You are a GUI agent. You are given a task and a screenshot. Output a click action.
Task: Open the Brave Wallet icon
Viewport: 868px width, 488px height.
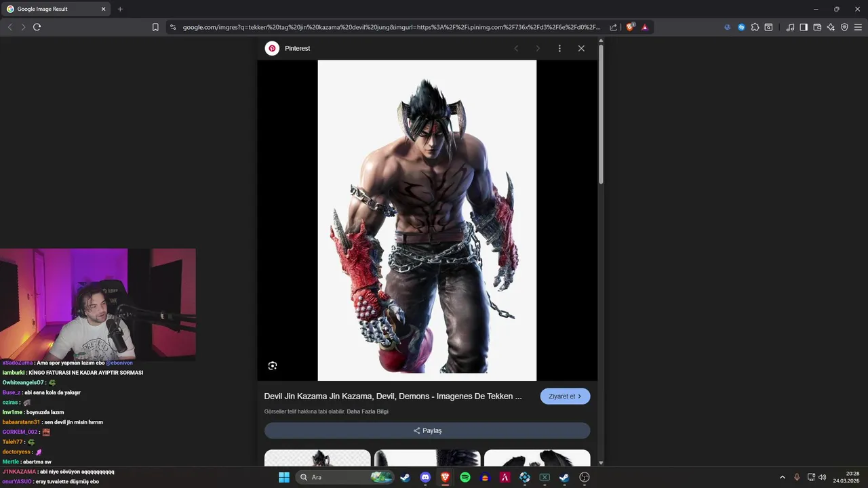coord(817,27)
